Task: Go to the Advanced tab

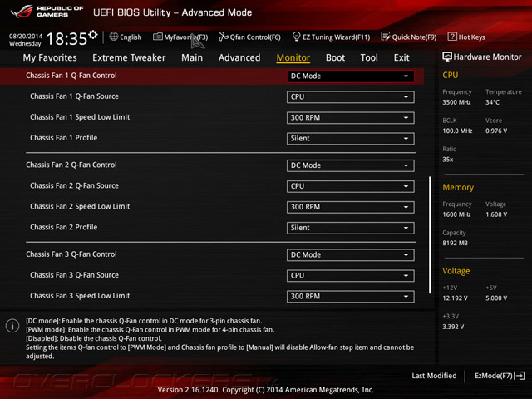Action: coord(239,57)
